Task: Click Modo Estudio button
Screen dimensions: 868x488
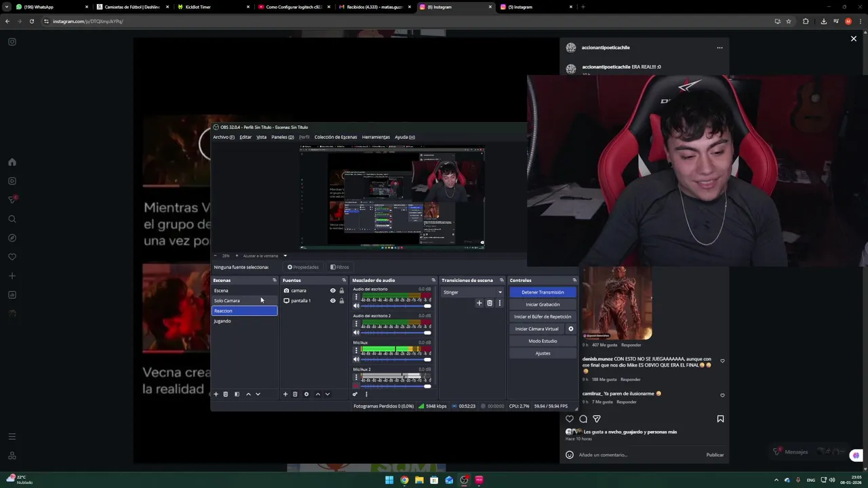Action: (542, 341)
